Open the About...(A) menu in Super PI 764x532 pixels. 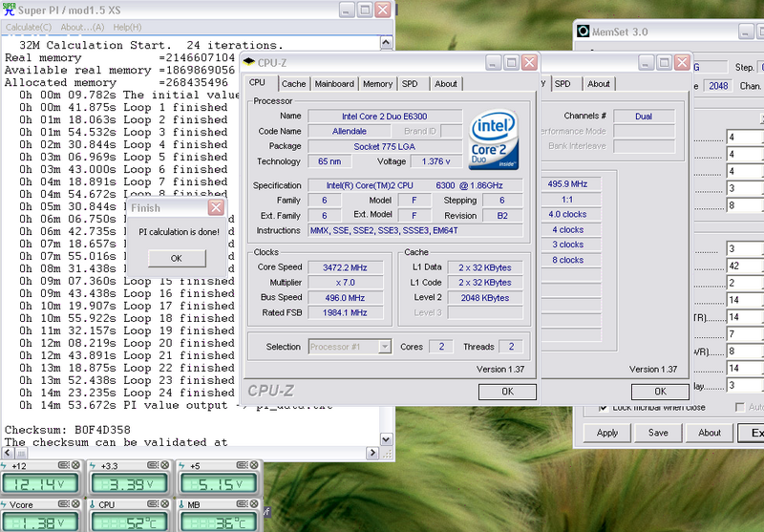(82, 28)
